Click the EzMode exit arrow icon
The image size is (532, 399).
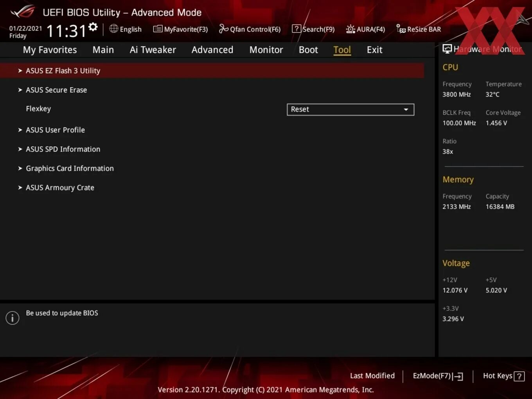pyautogui.click(x=458, y=376)
